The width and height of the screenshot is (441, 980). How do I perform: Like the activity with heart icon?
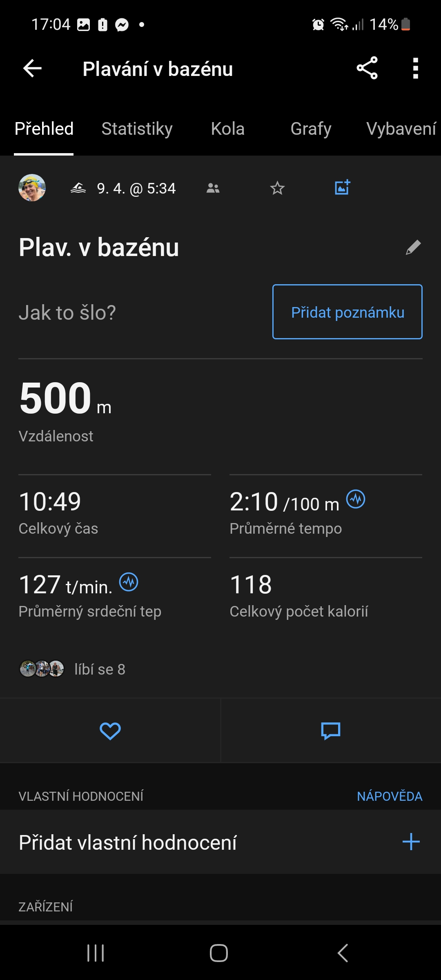coord(110,731)
